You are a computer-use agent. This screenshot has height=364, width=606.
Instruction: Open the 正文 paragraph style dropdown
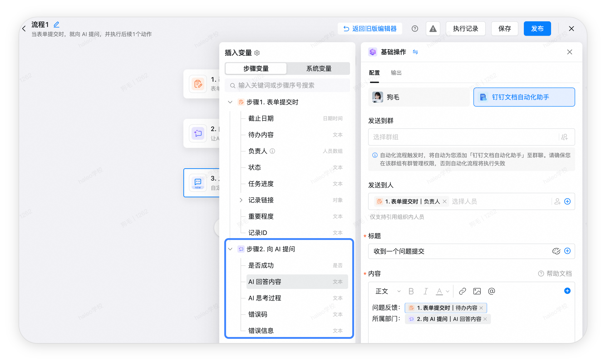(x=388, y=291)
